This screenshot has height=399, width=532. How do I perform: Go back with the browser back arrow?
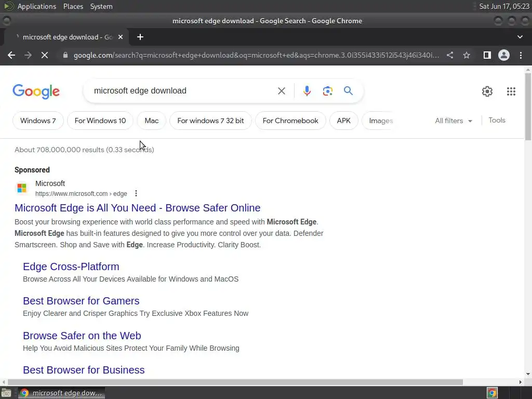pos(11,55)
